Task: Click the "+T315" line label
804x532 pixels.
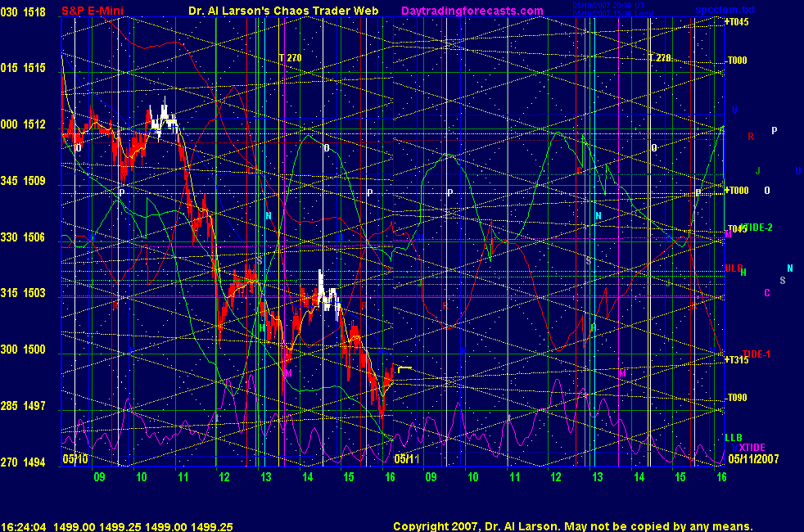Action: click(x=736, y=360)
